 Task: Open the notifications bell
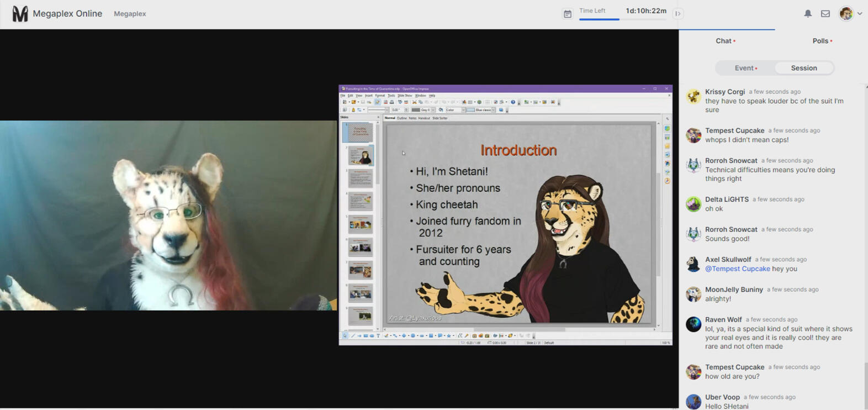coord(807,14)
